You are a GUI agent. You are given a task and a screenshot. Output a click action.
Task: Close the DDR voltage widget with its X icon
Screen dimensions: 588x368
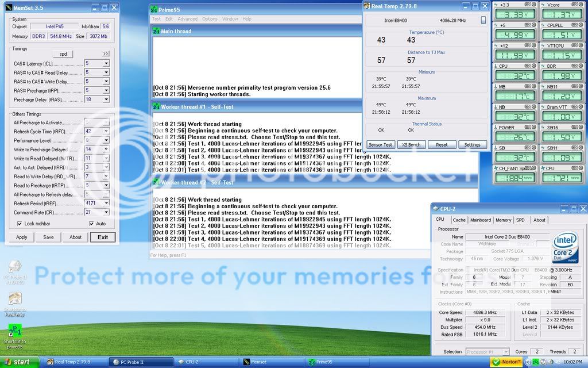click(581, 66)
